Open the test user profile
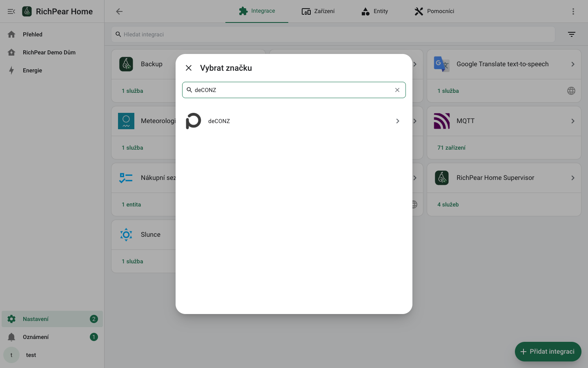The image size is (588, 368). (52, 355)
